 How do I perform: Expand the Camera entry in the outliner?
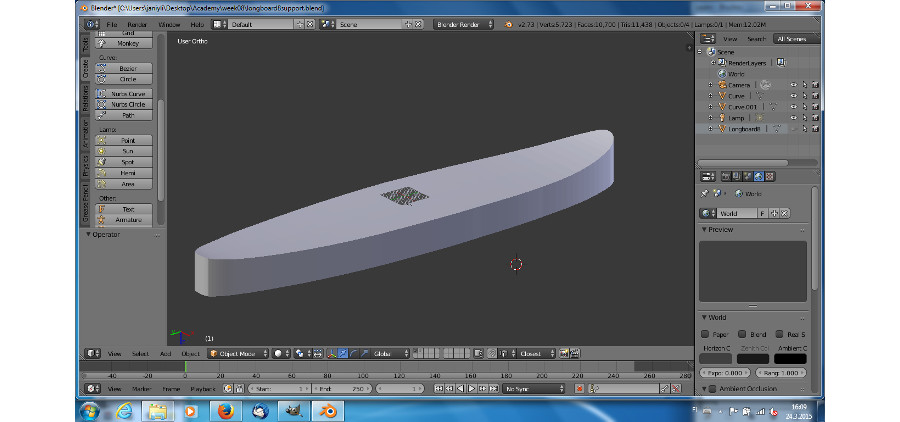coord(710,84)
